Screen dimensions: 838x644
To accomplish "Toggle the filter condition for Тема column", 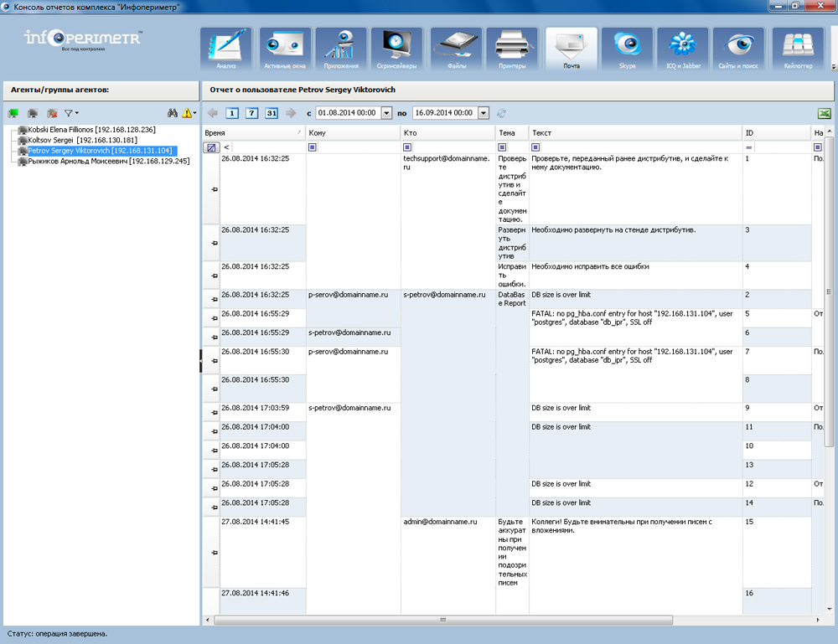I will [502, 147].
